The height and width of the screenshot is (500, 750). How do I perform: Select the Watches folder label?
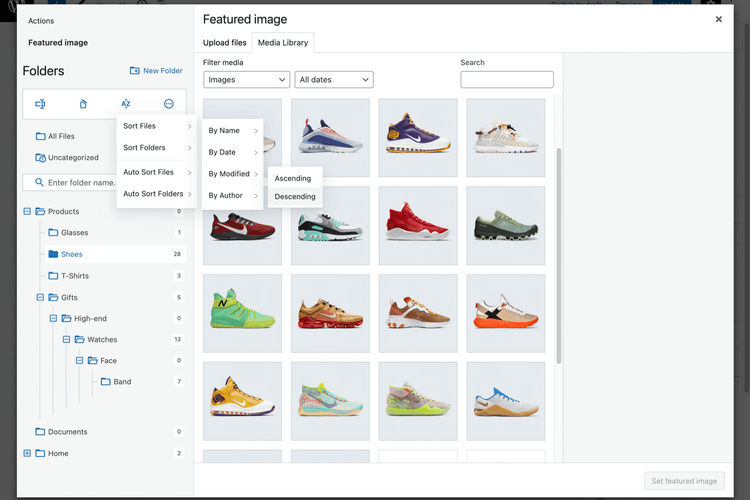tap(102, 339)
